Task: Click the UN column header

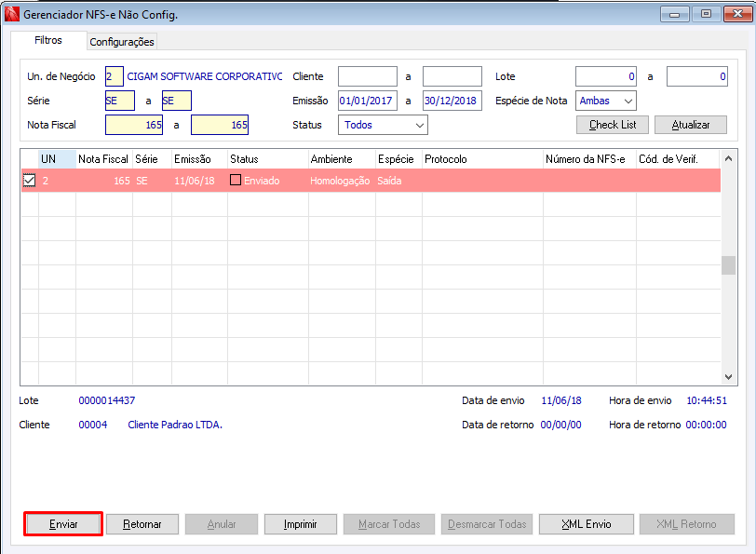Action: 57,159
